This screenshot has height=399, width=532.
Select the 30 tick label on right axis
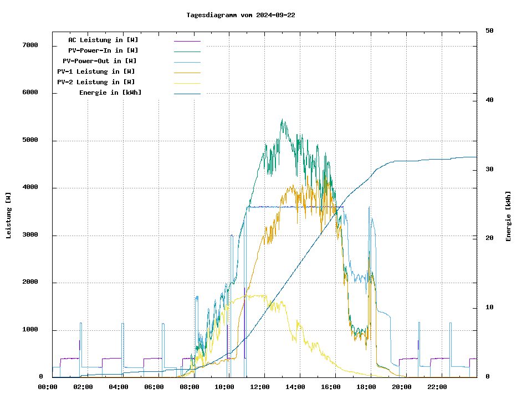[x=489, y=170]
